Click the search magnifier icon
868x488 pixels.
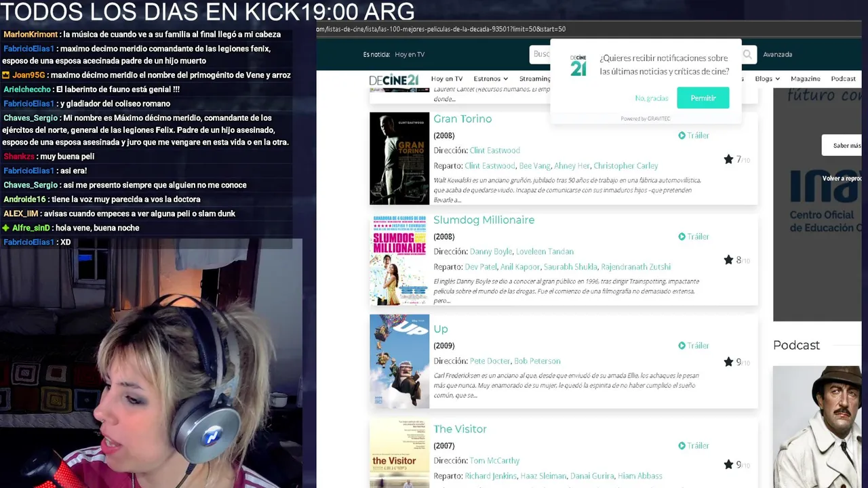747,54
